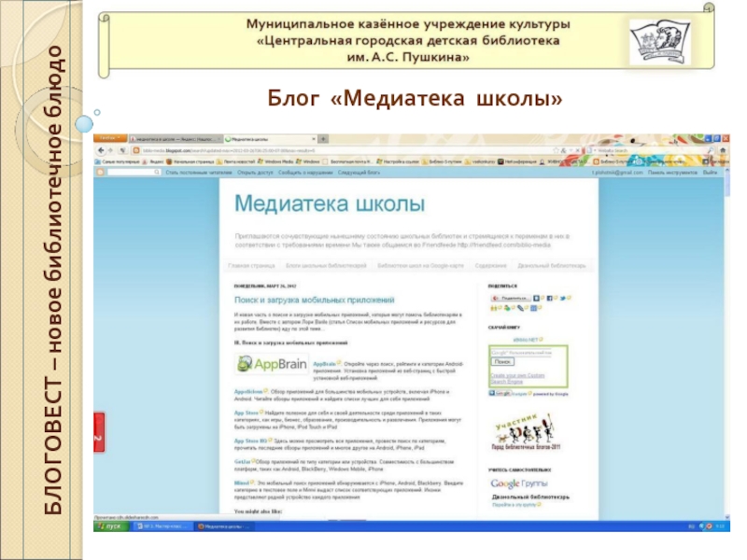The width and height of the screenshot is (747, 560).
Task: Open Библиотеки школ на Google-карте tab
Action: pyautogui.click(x=420, y=266)
